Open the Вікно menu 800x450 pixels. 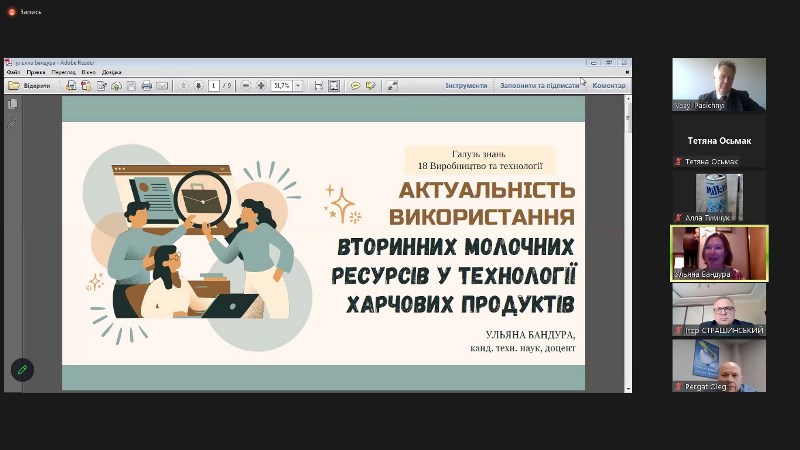point(88,72)
